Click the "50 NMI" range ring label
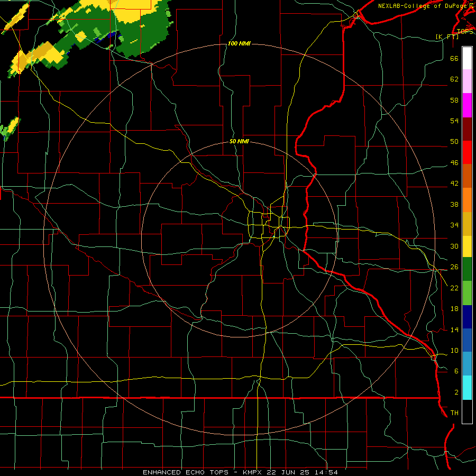The image size is (476, 476). (239, 141)
